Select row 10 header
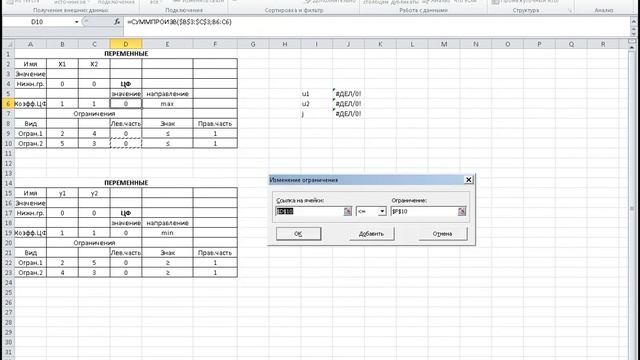 pos(8,144)
